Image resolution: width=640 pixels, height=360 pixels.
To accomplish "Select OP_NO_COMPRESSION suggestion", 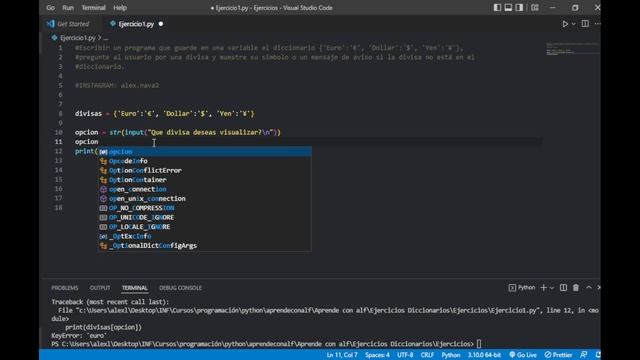I will click(205, 208).
